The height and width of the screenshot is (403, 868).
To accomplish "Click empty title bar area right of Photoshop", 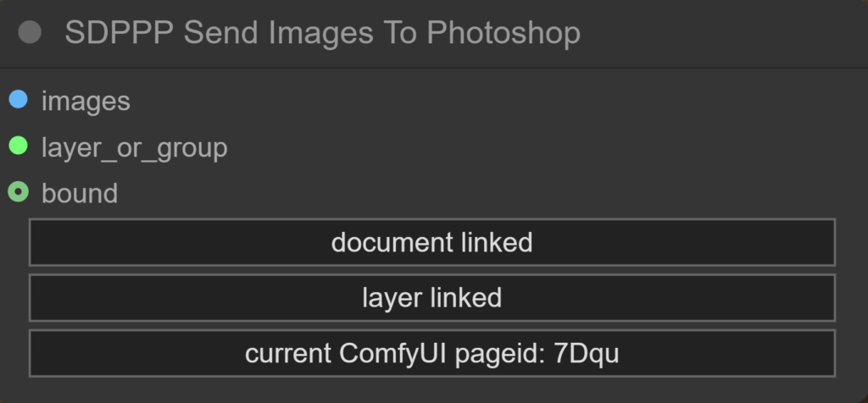I will click(721, 33).
